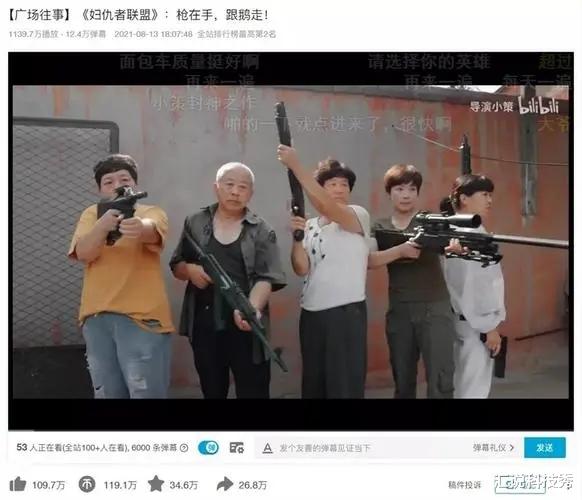Click the 导演小策 uploader watermark

tap(491, 107)
